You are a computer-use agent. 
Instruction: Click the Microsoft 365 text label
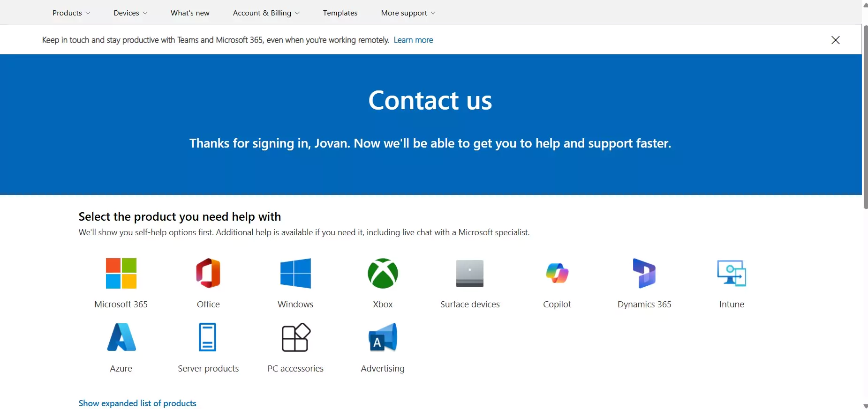tap(121, 305)
